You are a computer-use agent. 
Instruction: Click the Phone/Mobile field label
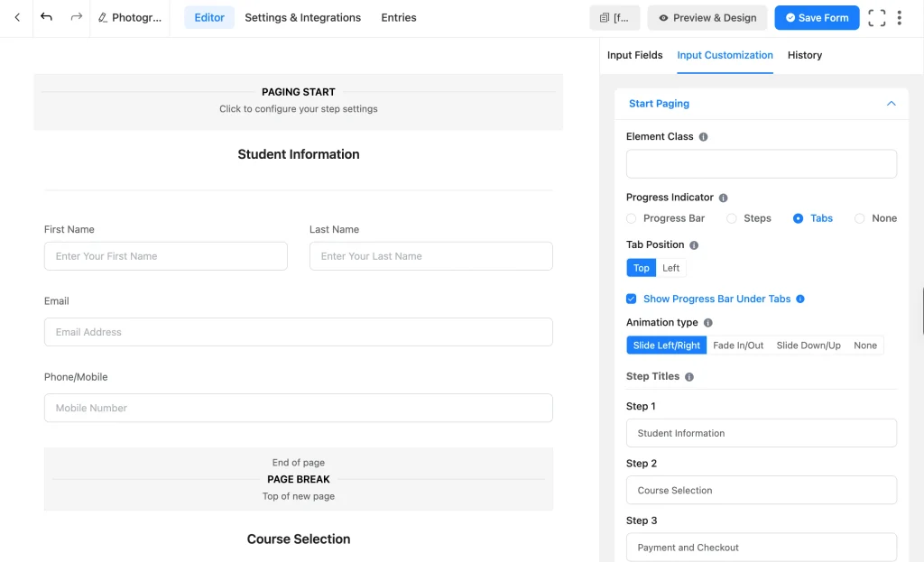pos(76,377)
